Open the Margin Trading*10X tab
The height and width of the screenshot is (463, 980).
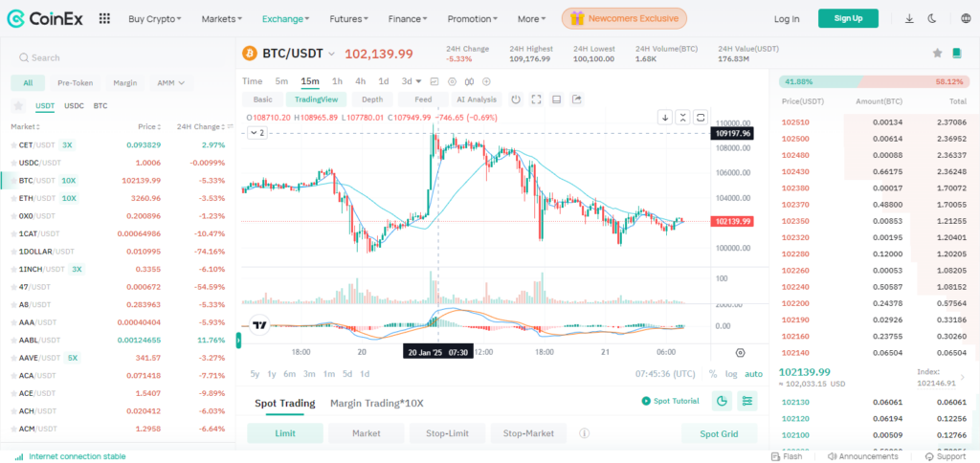pyautogui.click(x=377, y=403)
